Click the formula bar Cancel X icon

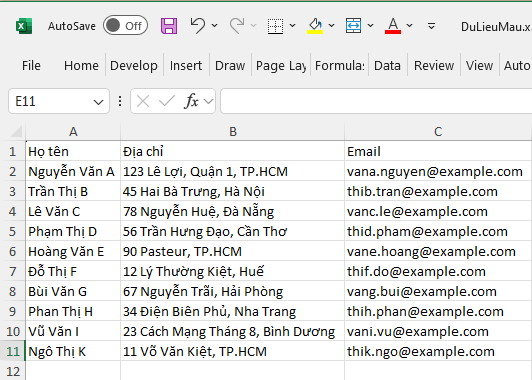143,101
